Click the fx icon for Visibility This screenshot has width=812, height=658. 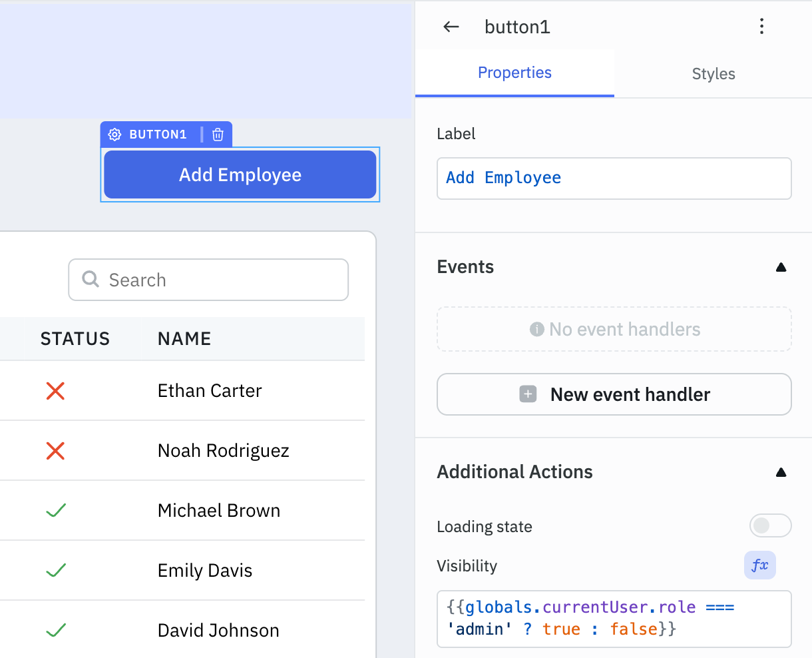coord(759,565)
